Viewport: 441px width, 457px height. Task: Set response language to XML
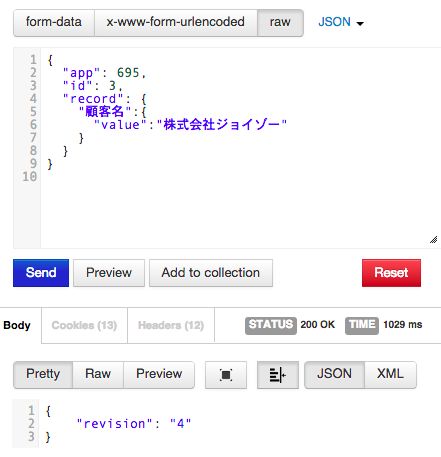point(390,375)
